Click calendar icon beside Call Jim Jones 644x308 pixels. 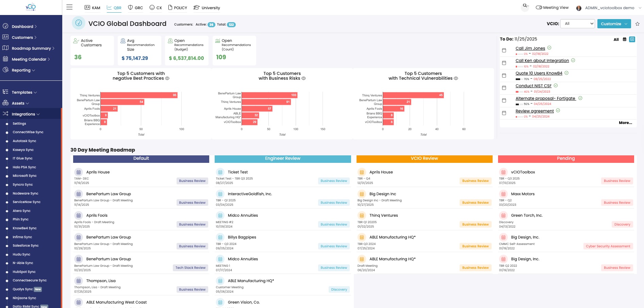pos(504,50)
